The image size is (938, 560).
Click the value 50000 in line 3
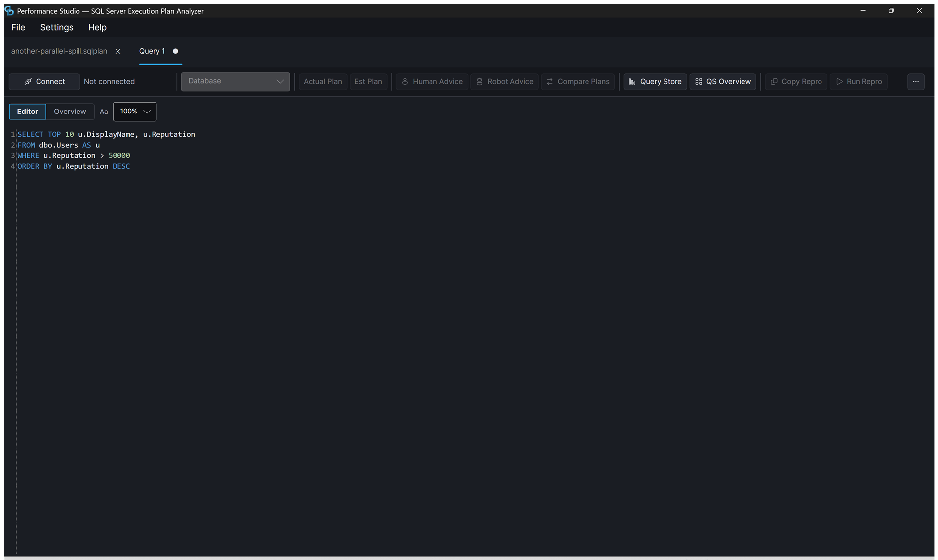119,156
